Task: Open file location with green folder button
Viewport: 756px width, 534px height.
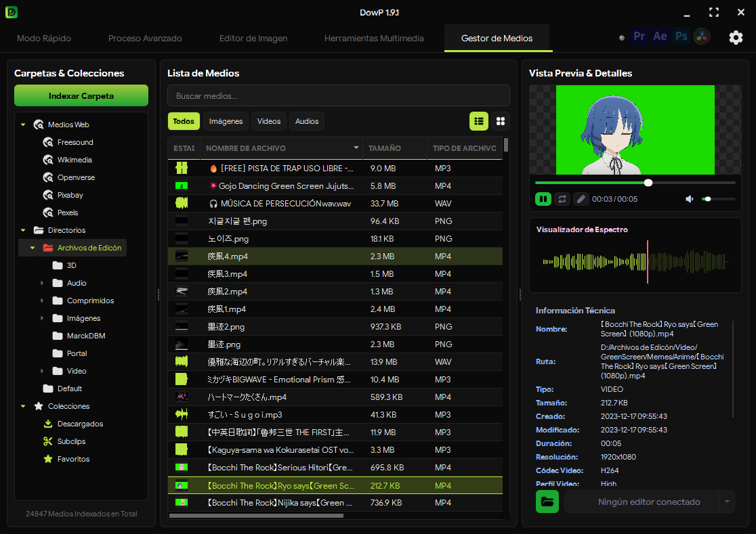Action: click(547, 502)
